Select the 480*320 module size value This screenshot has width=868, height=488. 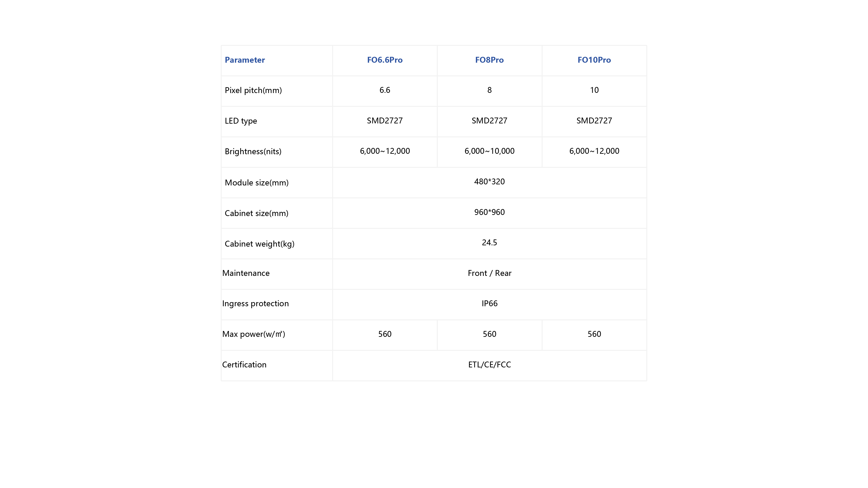(489, 182)
